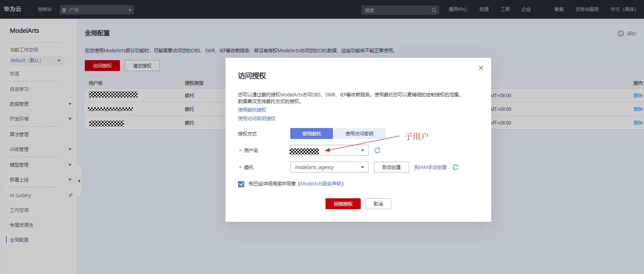Open 备案 in the top bar
Image resolution: width=644 pixels, height=274 pixels.
(559, 9)
